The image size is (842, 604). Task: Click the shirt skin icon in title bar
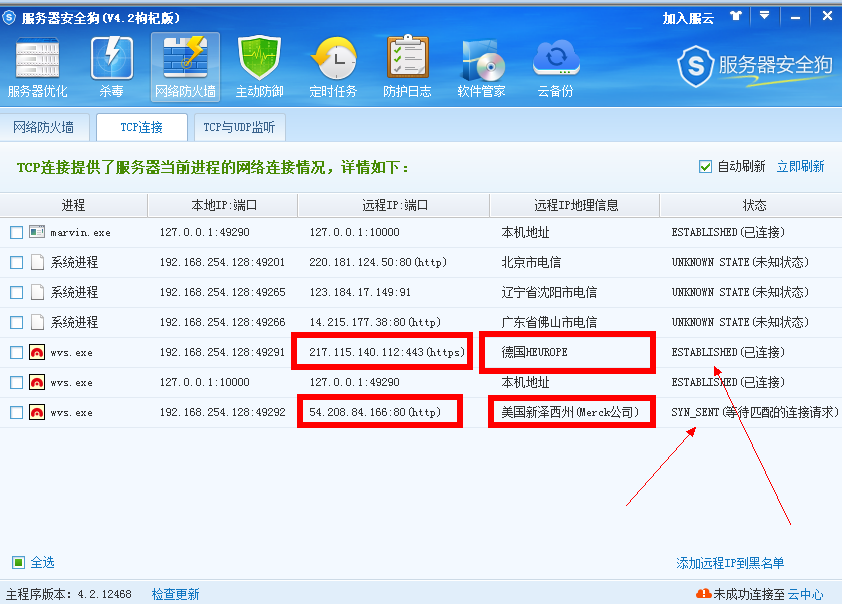tap(736, 17)
